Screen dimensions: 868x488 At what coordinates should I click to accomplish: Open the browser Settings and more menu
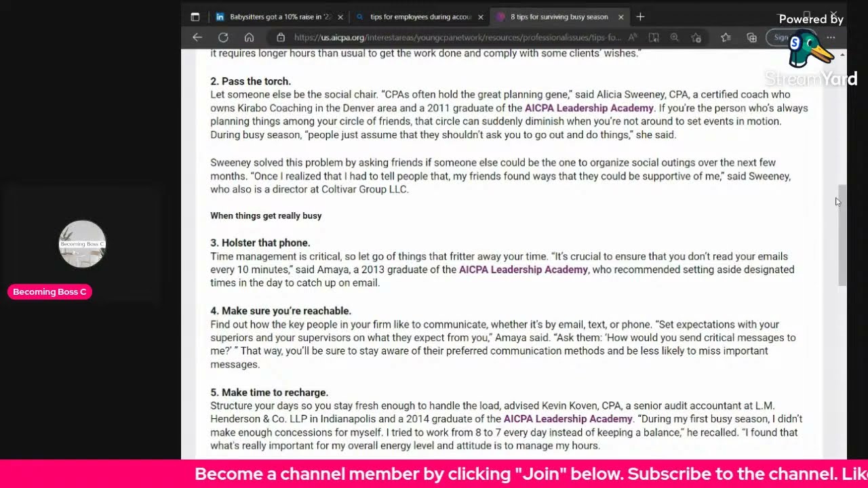[x=831, y=37]
